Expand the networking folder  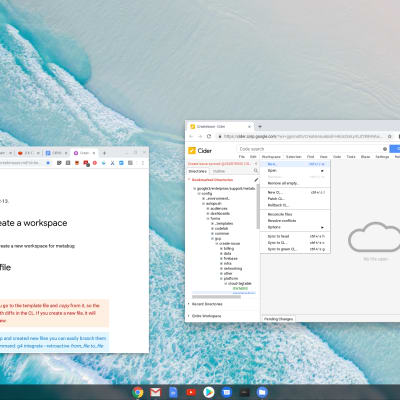point(221,268)
